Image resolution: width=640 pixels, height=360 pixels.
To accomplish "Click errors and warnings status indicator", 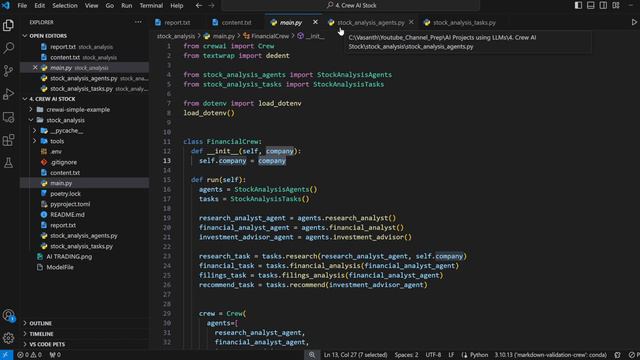I will pyautogui.click(x=29, y=355).
